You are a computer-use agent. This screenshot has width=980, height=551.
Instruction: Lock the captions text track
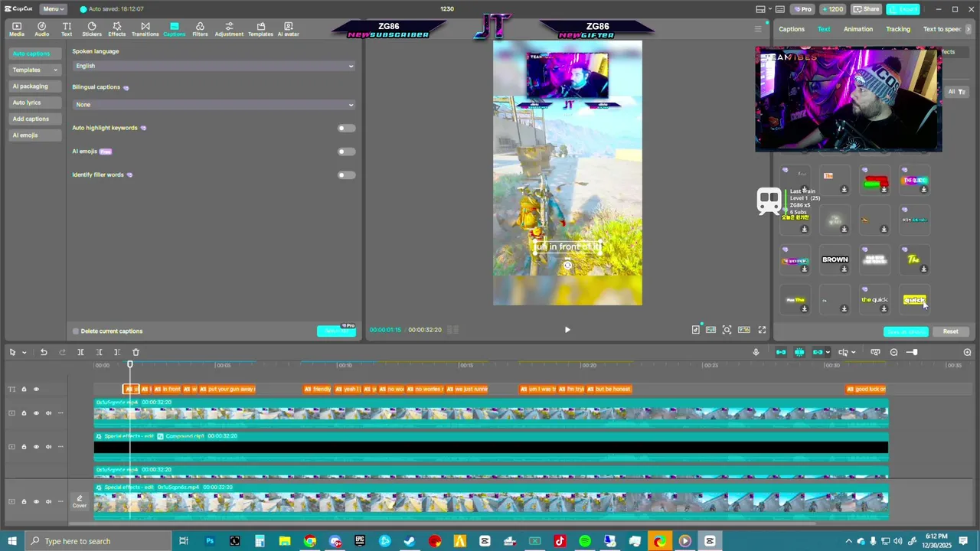(24, 389)
